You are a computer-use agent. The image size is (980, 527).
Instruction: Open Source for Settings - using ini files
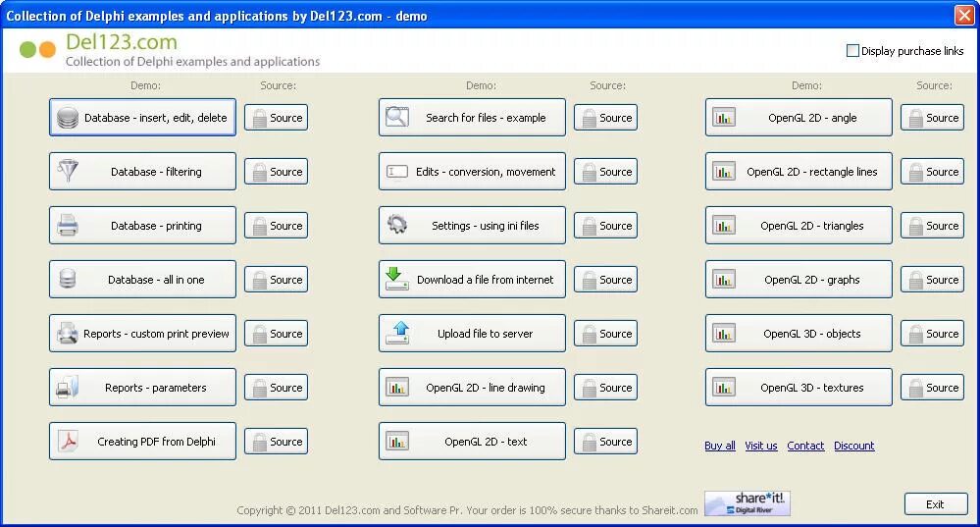605,226
